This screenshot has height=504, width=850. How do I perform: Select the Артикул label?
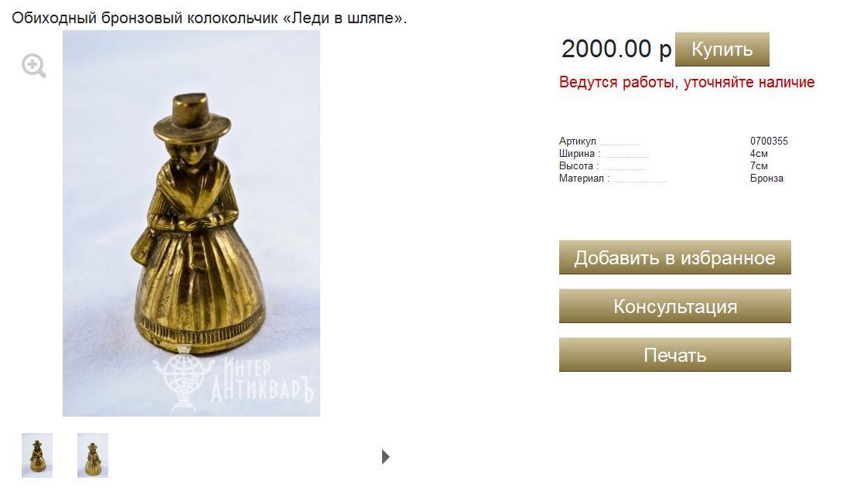coord(577,141)
